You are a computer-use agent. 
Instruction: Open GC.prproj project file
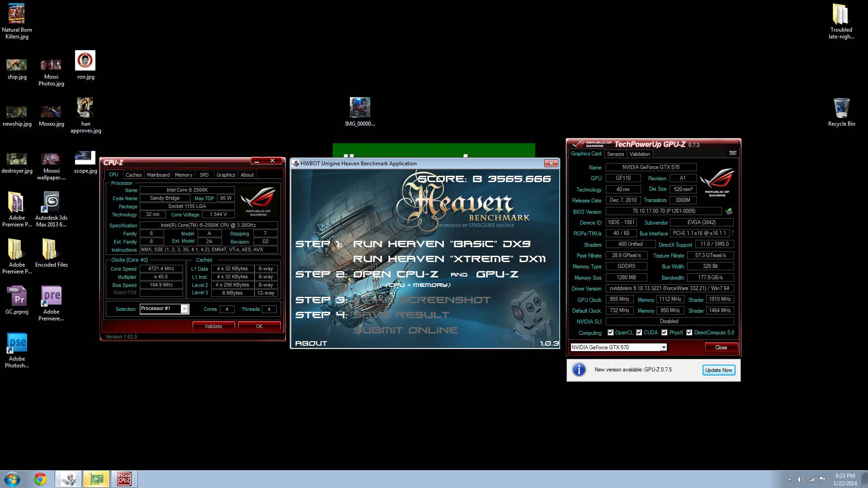click(17, 300)
